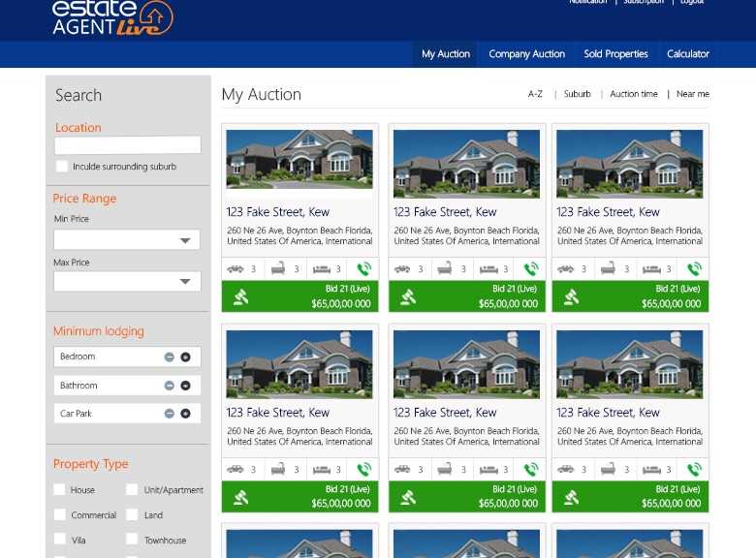The height and width of the screenshot is (558, 756).
Task: Call agent via phone icon, top-right property card
Action: point(694,269)
